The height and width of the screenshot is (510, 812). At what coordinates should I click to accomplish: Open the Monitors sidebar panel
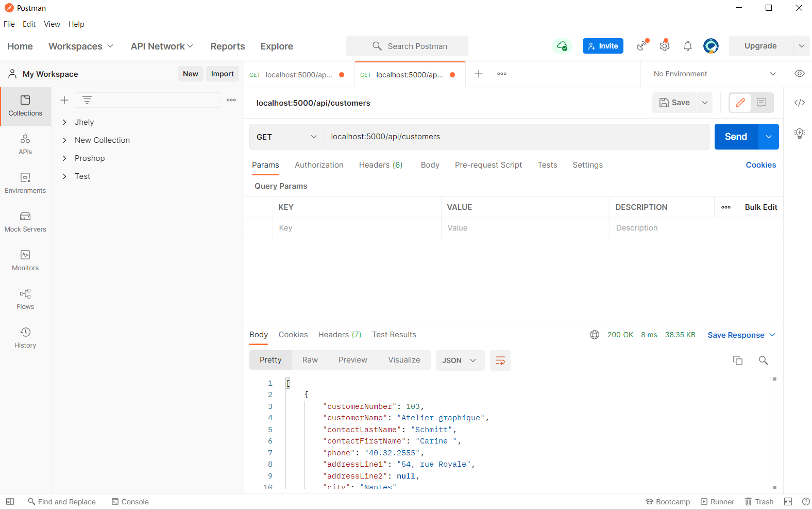tap(25, 260)
